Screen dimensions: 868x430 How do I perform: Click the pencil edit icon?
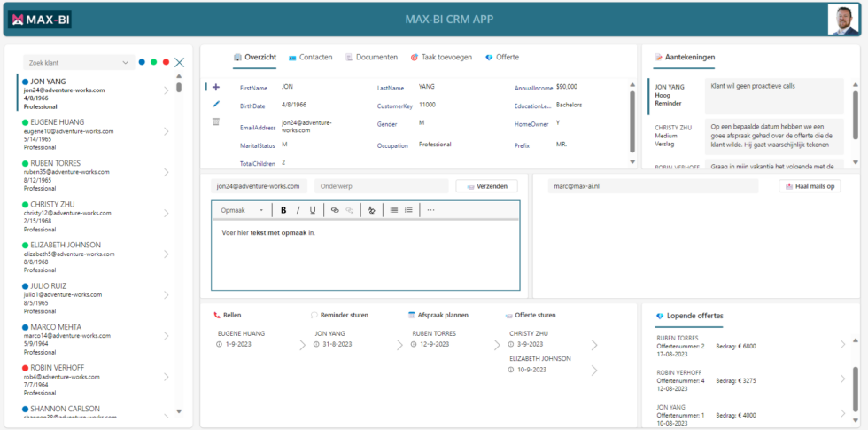pos(216,104)
